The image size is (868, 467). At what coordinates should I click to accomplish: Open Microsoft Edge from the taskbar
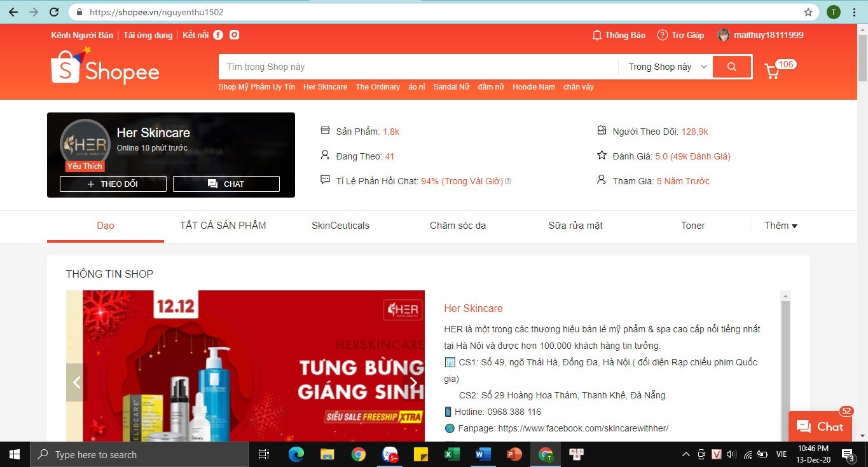[296, 454]
